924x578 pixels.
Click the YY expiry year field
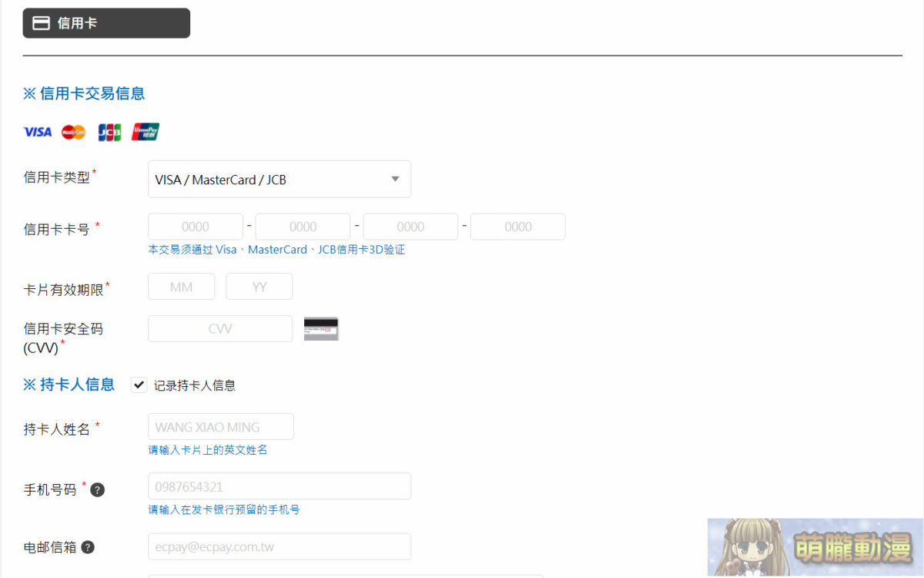click(259, 287)
